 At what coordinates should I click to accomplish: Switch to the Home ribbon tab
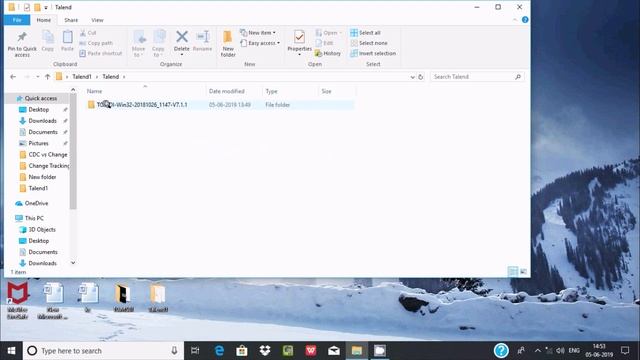click(x=44, y=20)
